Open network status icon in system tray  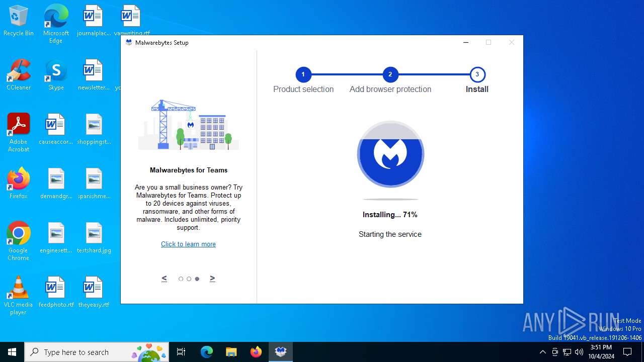coord(567,352)
